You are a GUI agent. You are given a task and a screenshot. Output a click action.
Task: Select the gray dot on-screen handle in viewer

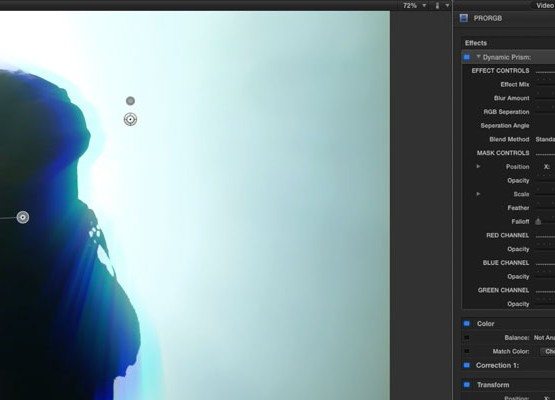[x=130, y=101]
